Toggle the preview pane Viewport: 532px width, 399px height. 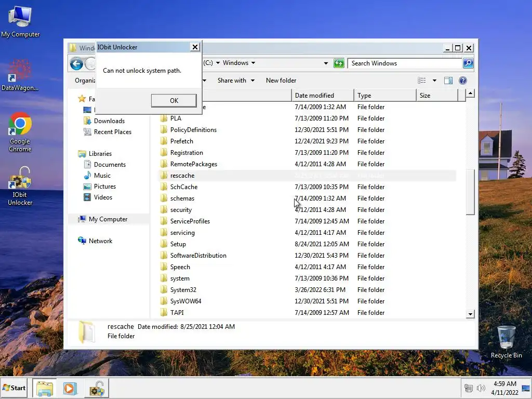click(448, 81)
